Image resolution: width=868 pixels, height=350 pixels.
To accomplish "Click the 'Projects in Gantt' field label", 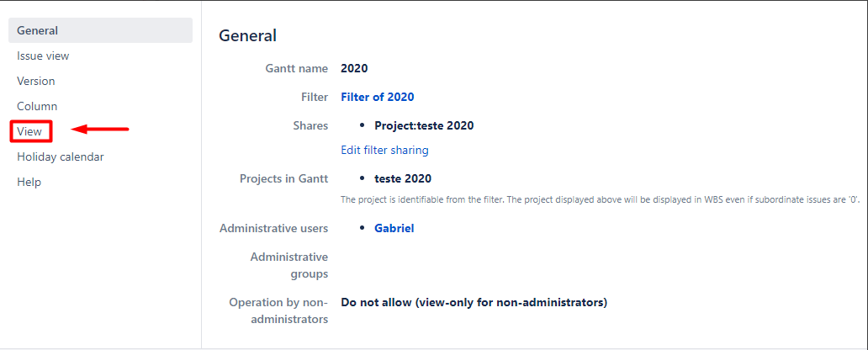I will coord(283,178).
